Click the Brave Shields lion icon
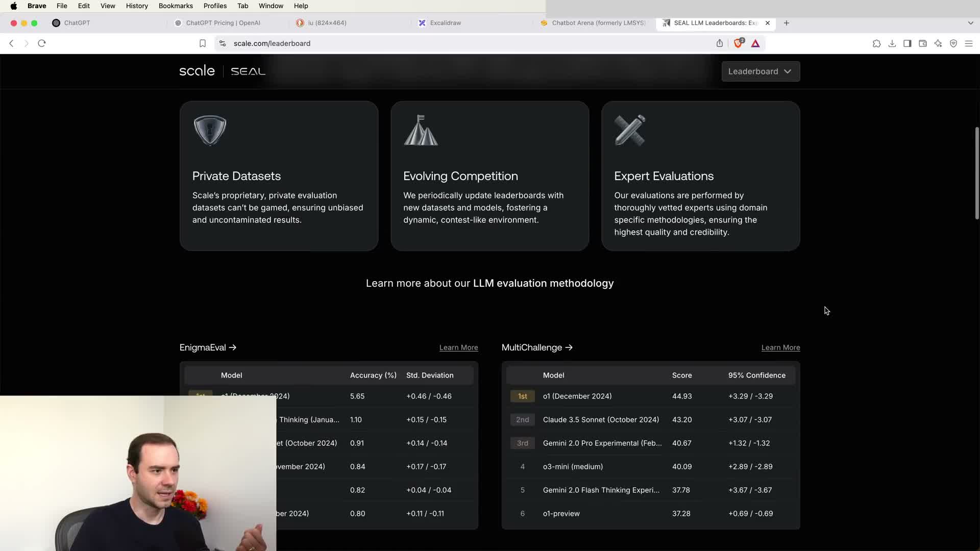Viewport: 980px width, 551px height. coord(738,43)
